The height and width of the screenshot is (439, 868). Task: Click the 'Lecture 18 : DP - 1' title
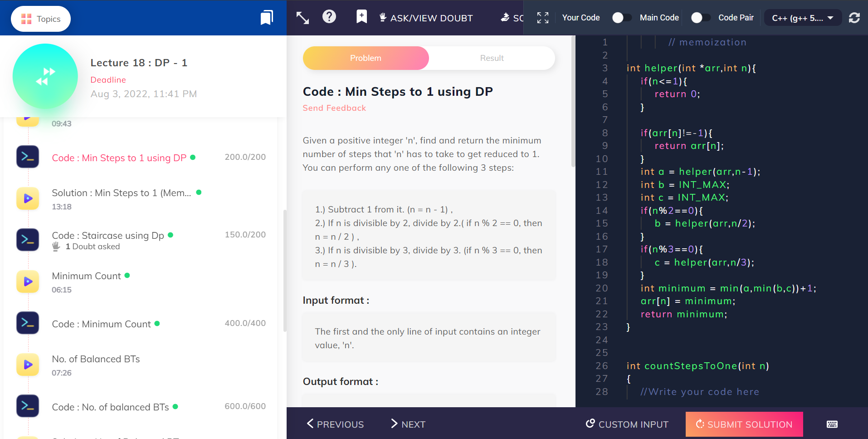click(139, 63)
